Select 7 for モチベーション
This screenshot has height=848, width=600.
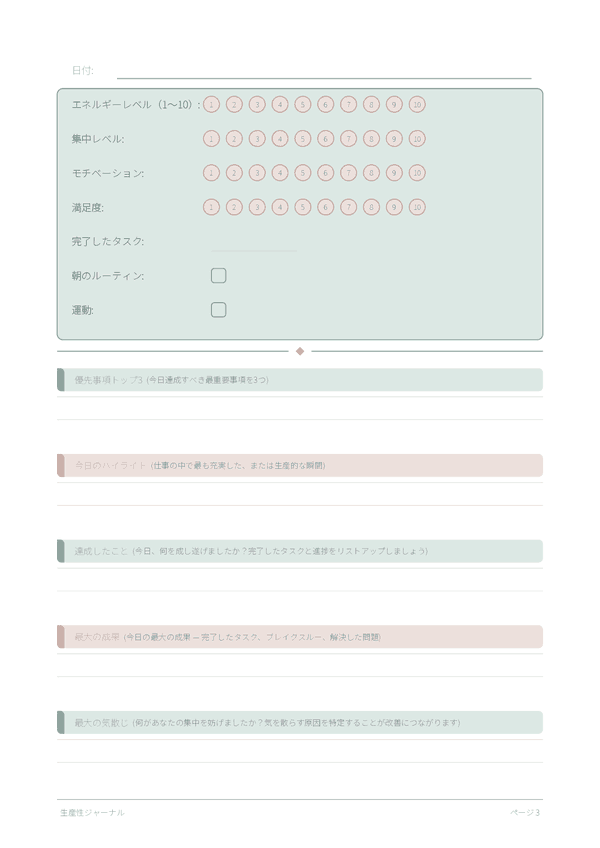(x=348, y=173)
